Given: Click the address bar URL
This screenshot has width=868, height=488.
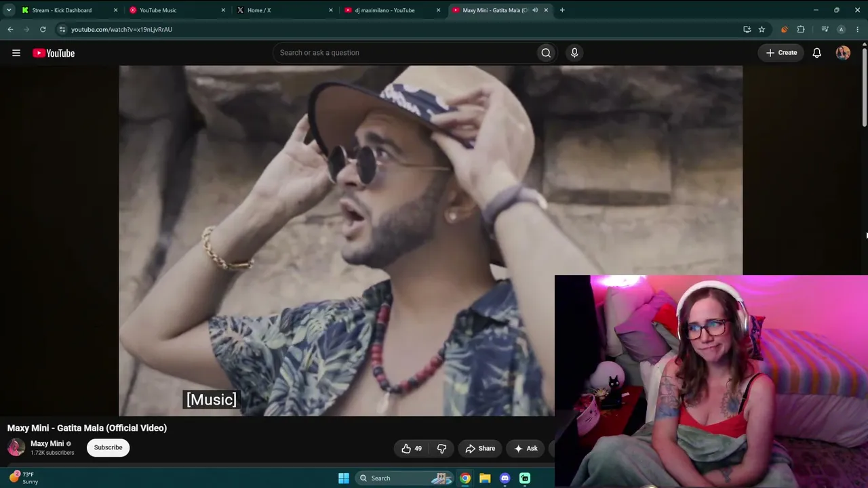Looking at the screenshot, I should click(122, 30).
